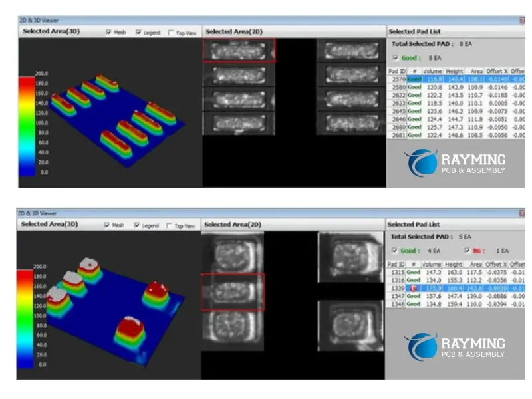Viewport: 532px width, 399px height.
Task: Click the height color legend bar in the upper 3D view
Action: 26,126
